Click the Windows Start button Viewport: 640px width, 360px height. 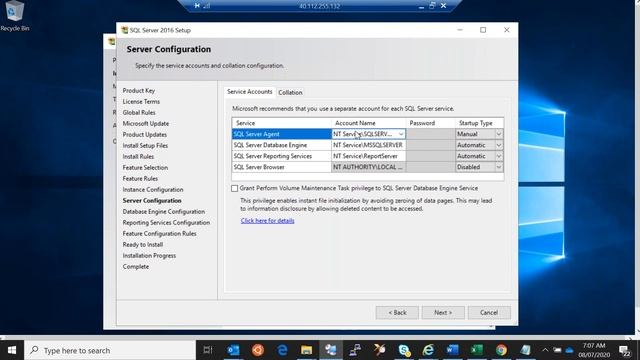pyautogui.click(x=12, y=350)
